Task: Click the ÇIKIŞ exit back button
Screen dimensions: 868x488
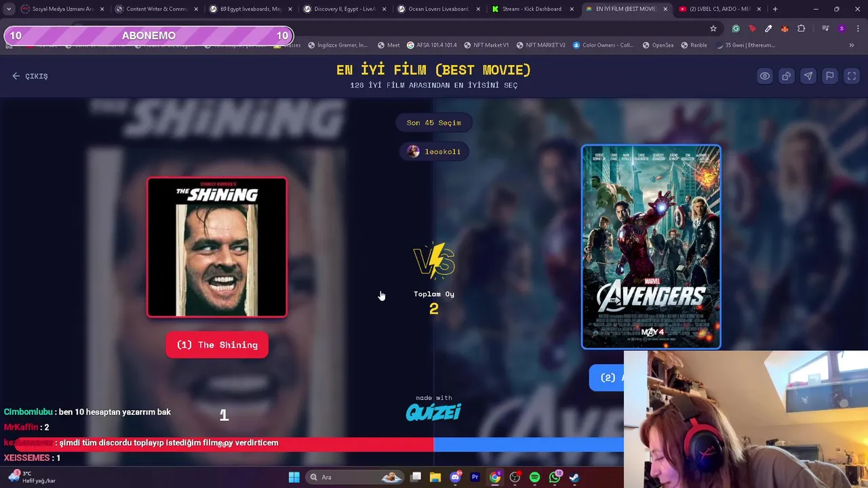Action: (30, 76)
